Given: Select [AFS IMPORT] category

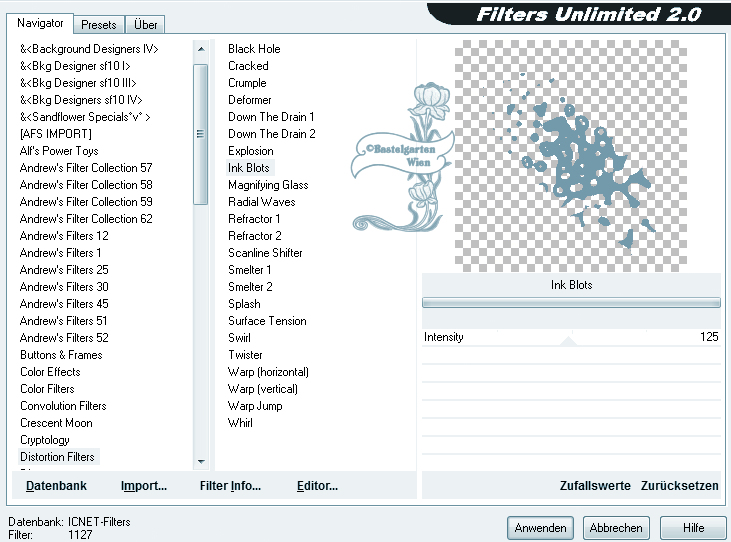Looking at the screenshot, I should tap(55, 134).
